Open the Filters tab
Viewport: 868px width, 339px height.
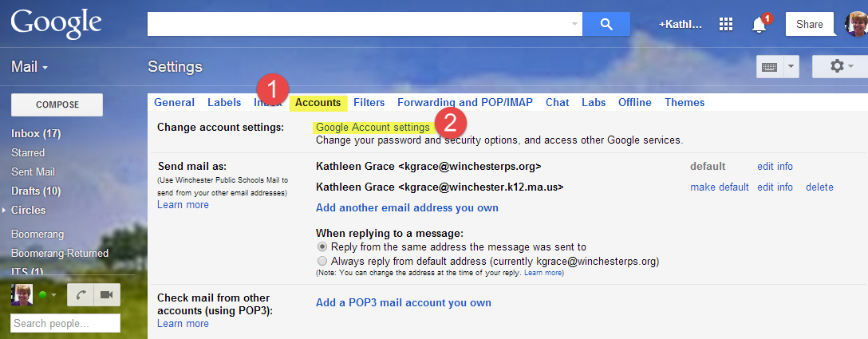(369, 102)
